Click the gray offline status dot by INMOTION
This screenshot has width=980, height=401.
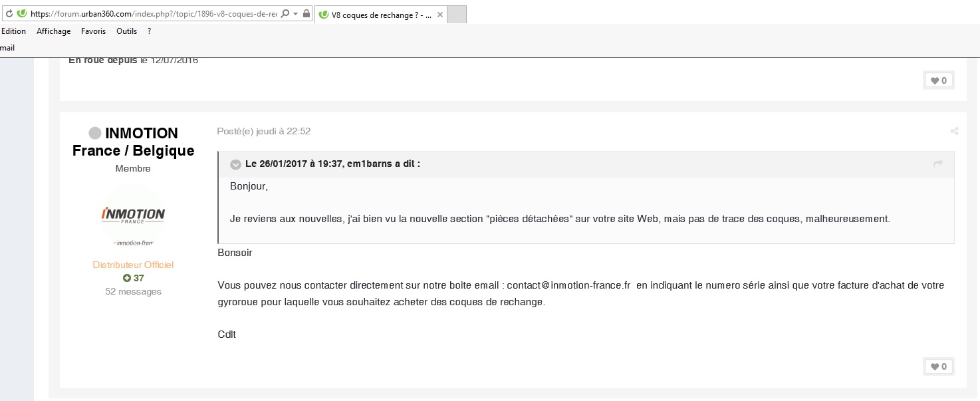pos(95,134)
